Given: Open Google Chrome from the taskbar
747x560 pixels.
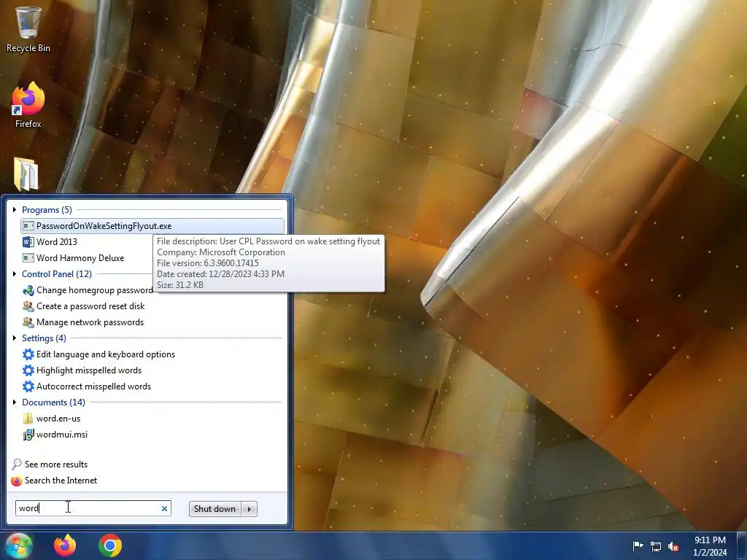Looking at the screenshot, I should click(x=110, y=545).
